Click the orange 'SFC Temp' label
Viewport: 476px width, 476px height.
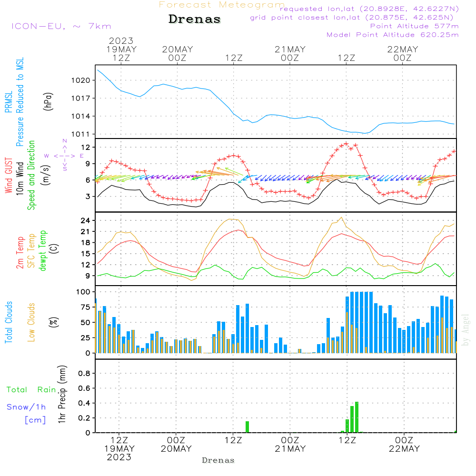tap(31, 251)
